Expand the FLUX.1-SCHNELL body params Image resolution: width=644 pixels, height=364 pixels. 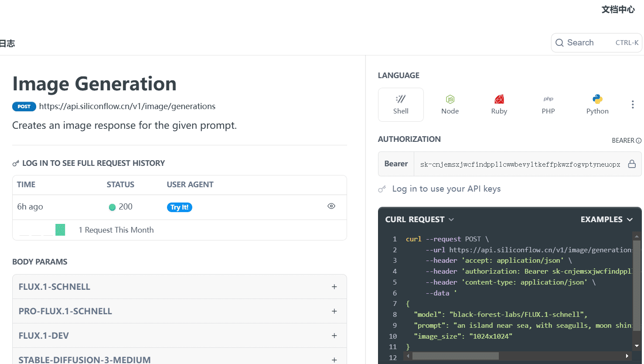point(180,287)
